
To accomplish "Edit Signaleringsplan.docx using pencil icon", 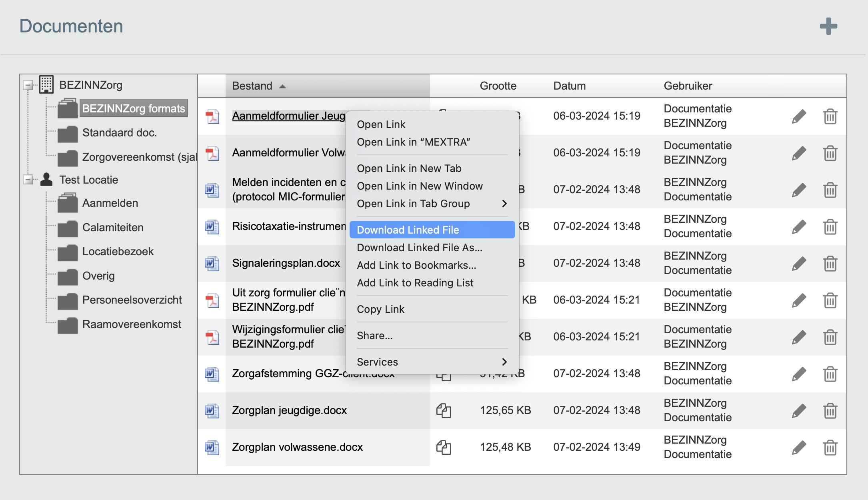I will [x=799, y=264].
